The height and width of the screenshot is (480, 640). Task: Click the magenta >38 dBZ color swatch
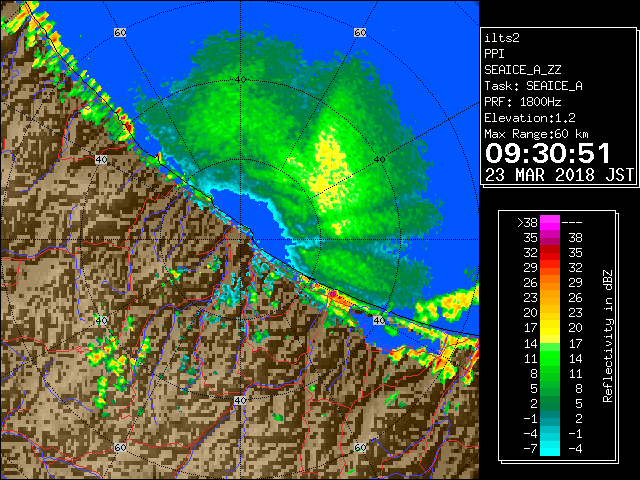pyautogui.click(x=550, y=223)
